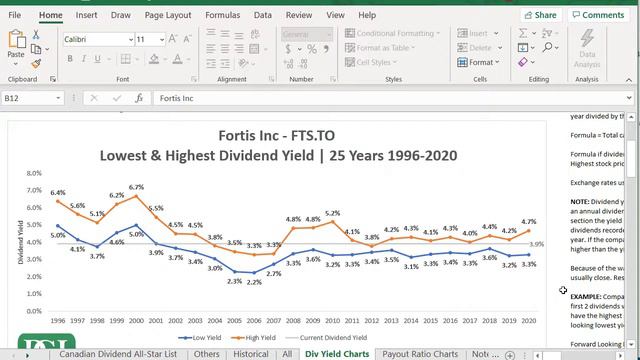Collapse the ribbon with the chevron
Screen dimensions: 640x360
pyautogui.click(x=629, y=80)
